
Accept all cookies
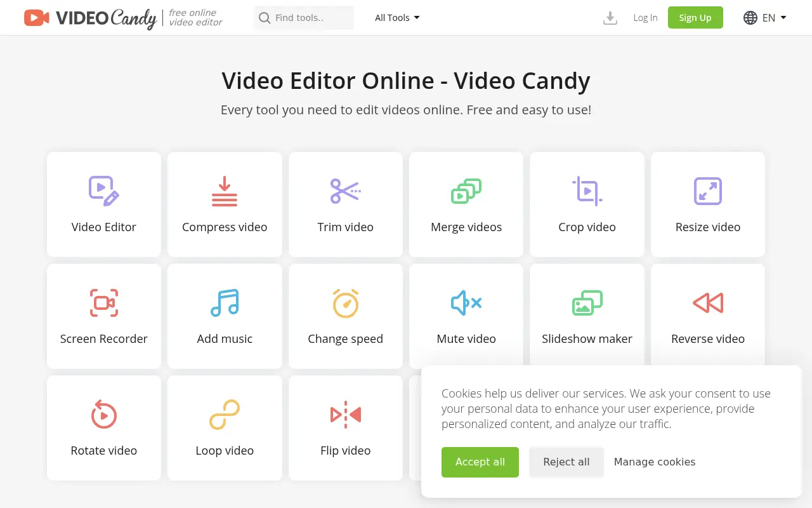pyautogui.click(x=480, y=462)
